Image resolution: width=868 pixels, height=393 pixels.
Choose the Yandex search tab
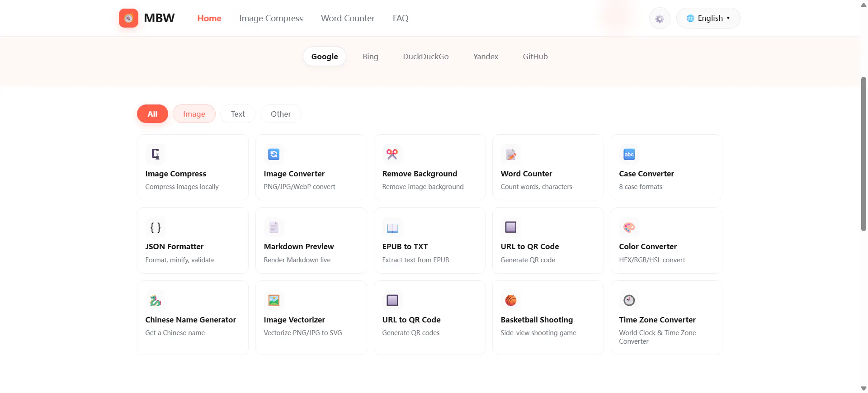coord(486,57)
